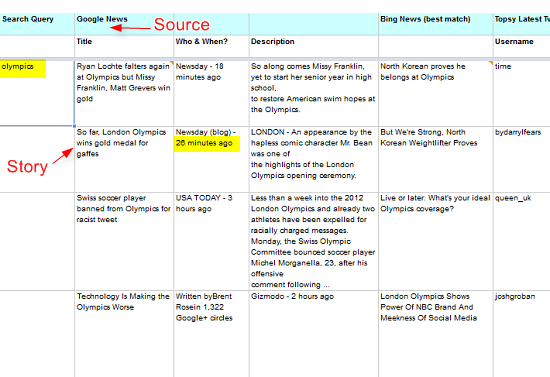Click the 'Newsday - 18 minutes ago' cell

212,93
